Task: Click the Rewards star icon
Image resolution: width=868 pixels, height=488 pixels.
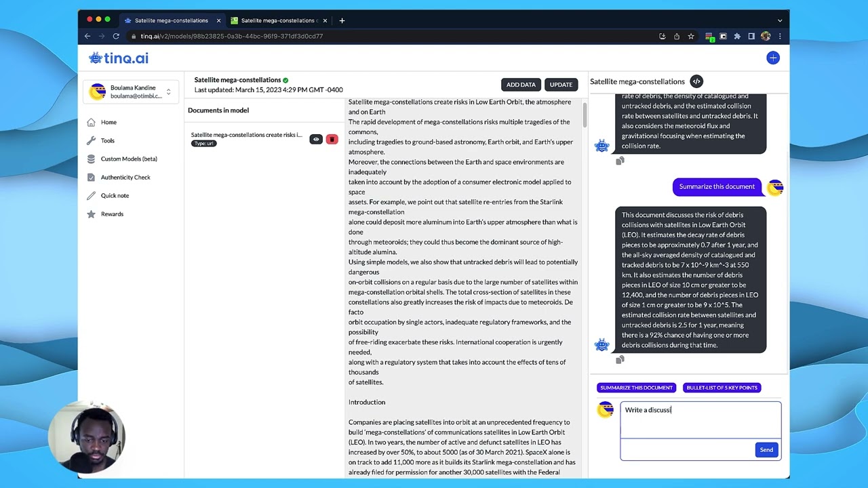Action: (92, 214)
